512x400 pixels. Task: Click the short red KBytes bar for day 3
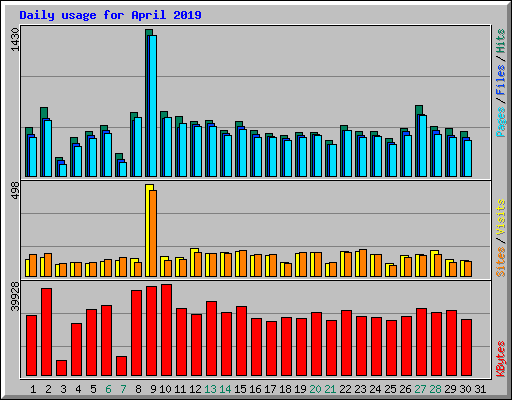pyautogui.click(x=61, y=368)
